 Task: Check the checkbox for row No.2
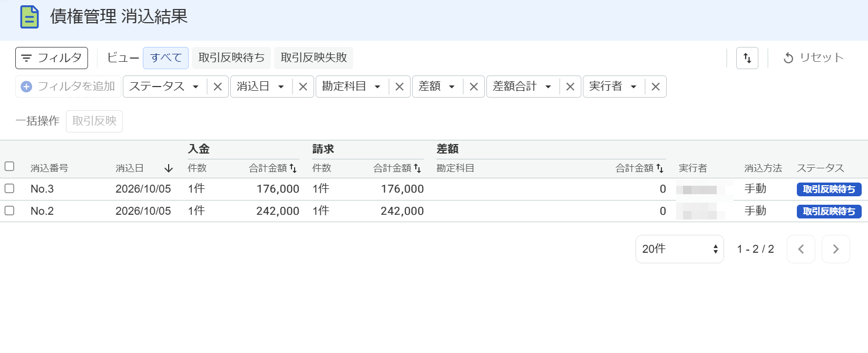point(9,211)
